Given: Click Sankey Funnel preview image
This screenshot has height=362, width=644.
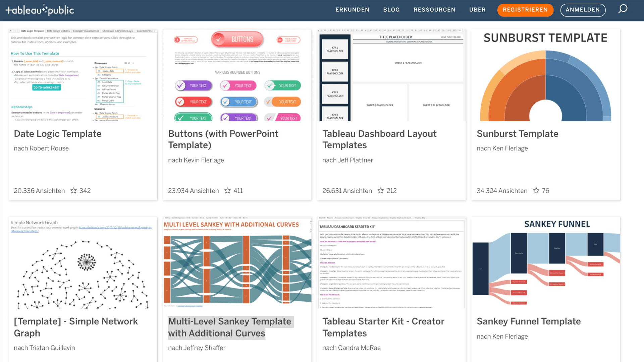Looking at the screenshot, I should click(545, 263).
